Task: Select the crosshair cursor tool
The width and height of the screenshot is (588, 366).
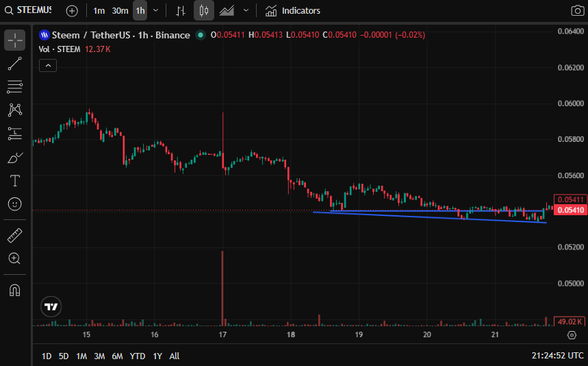Action: (14, 40)
